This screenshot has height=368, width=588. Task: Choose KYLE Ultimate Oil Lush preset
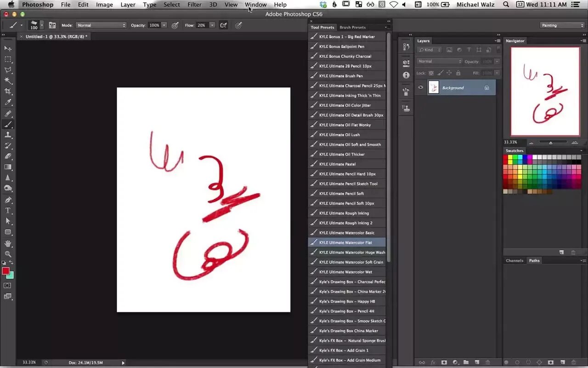point(347,135)
